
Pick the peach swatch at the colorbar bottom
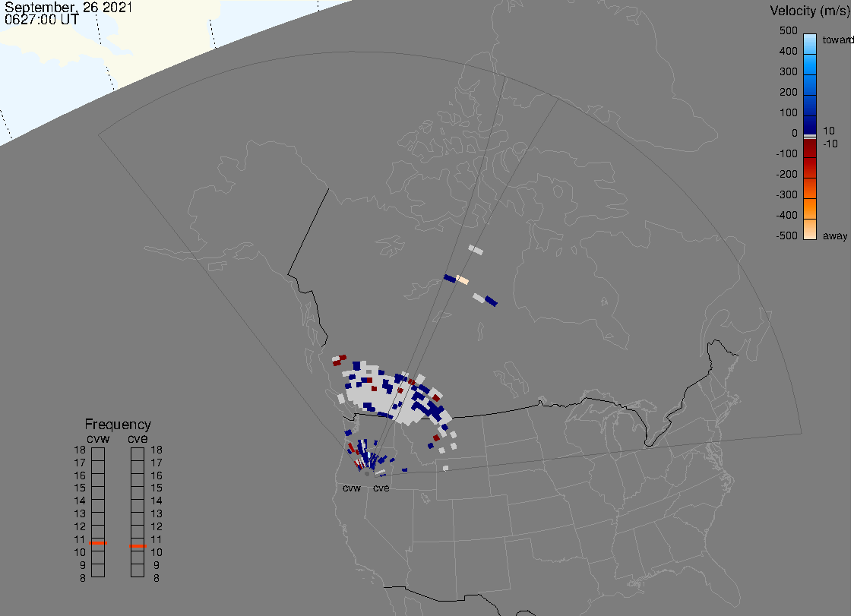810,230
